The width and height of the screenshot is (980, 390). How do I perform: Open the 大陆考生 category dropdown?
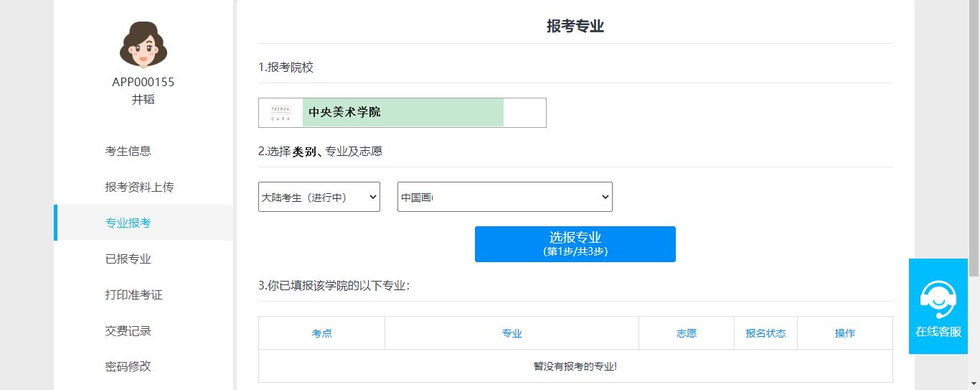(319, 197)
